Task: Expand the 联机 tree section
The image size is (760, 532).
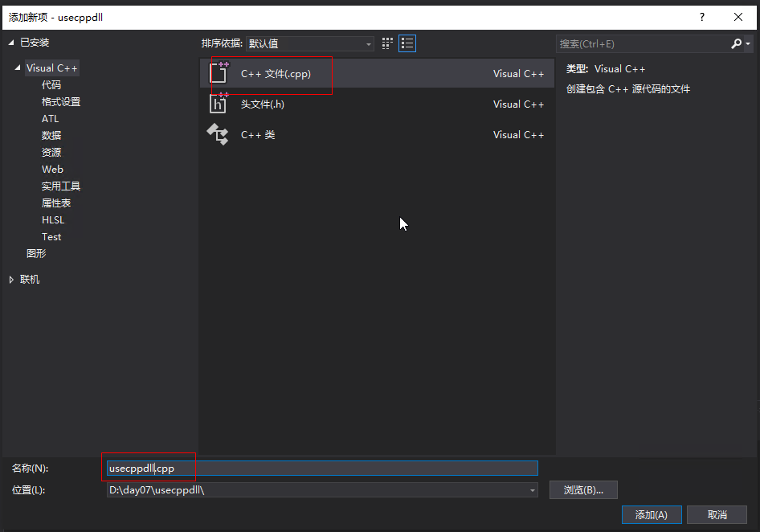Action: (x=11, y=280)
